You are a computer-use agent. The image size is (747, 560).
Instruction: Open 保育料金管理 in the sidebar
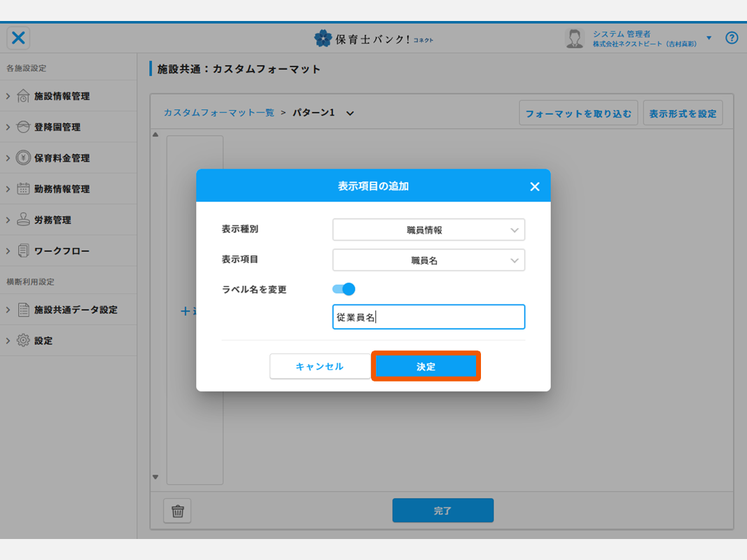tap(62, 158)
